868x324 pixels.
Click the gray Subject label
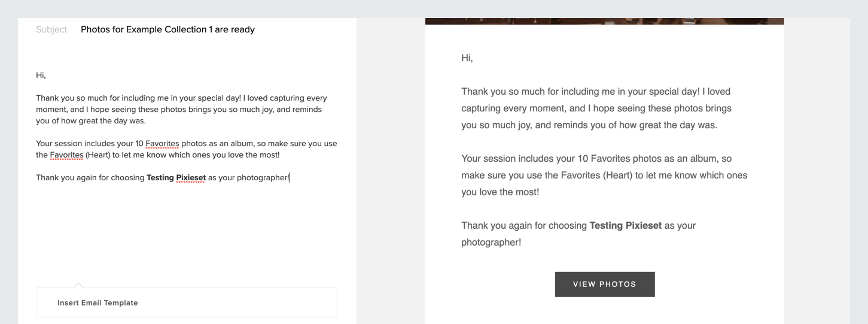click(x=51, y=29)
